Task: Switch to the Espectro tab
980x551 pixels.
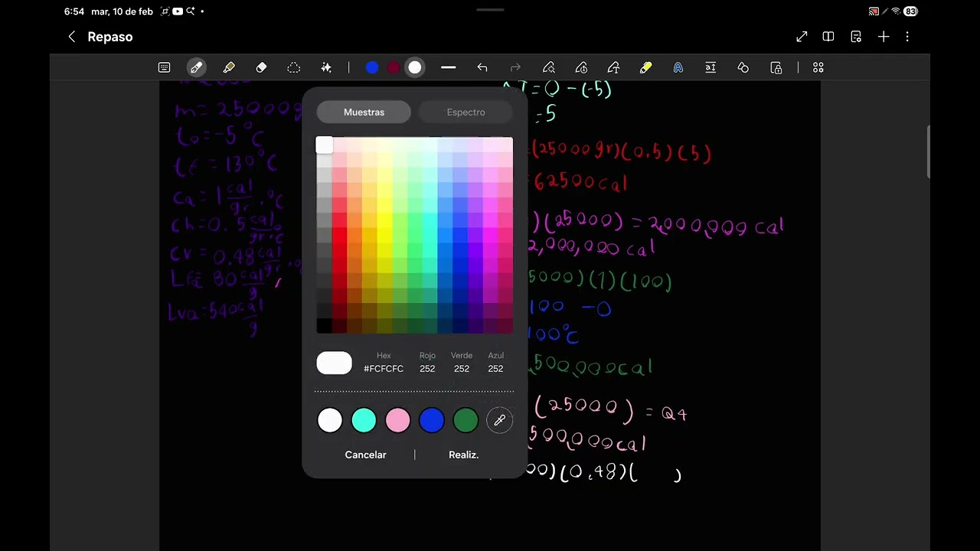Action: click(x=466, y=112)
